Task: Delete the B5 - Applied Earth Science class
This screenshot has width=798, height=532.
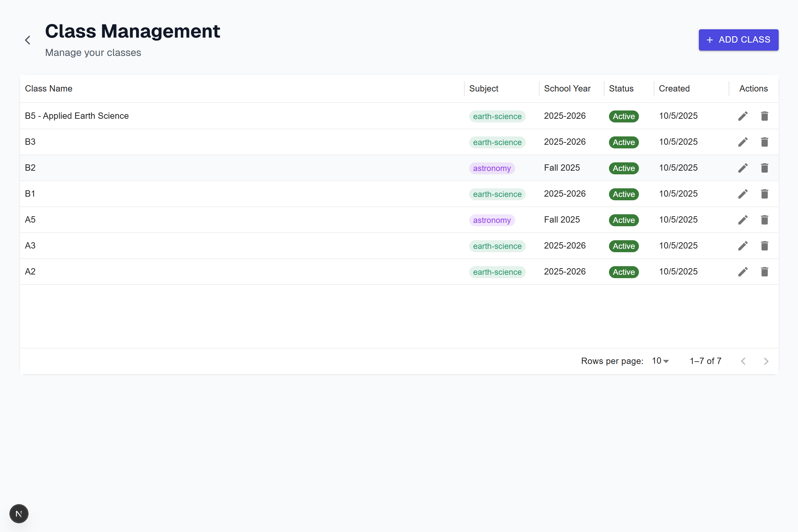Action: [764, 116]
